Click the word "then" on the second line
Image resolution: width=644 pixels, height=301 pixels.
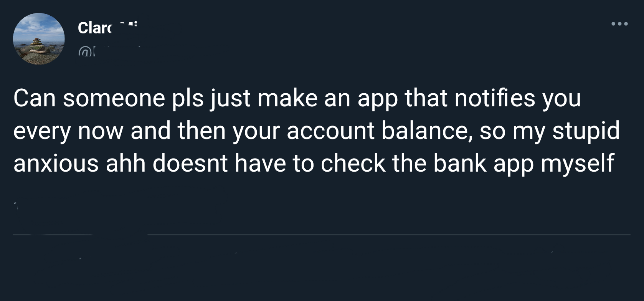201,131
